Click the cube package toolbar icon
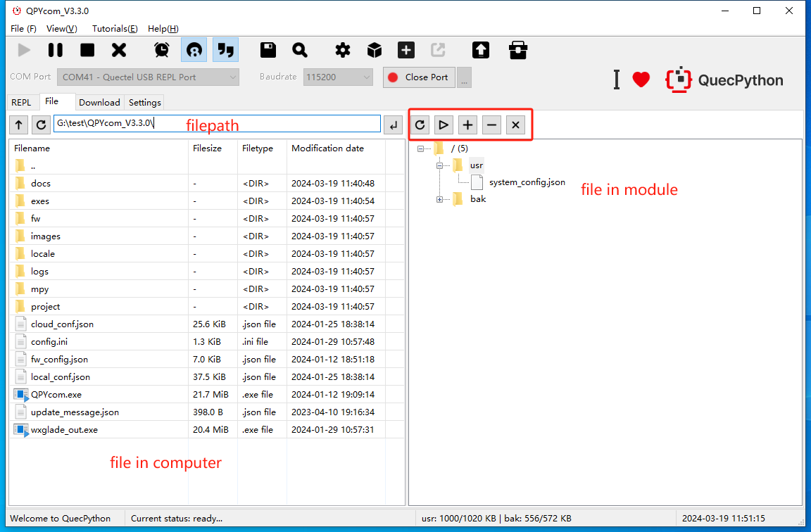 [x=375, y=50]
